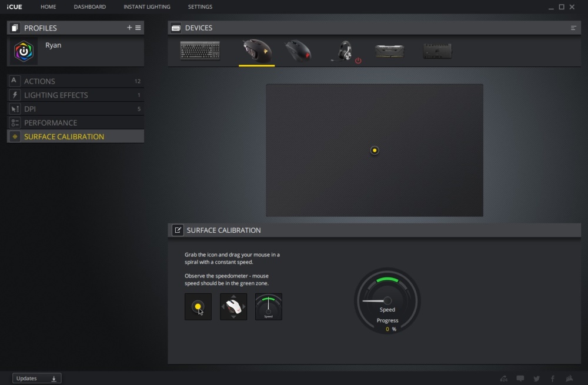
Task: Click the headset red power icon
Action: 358,61
